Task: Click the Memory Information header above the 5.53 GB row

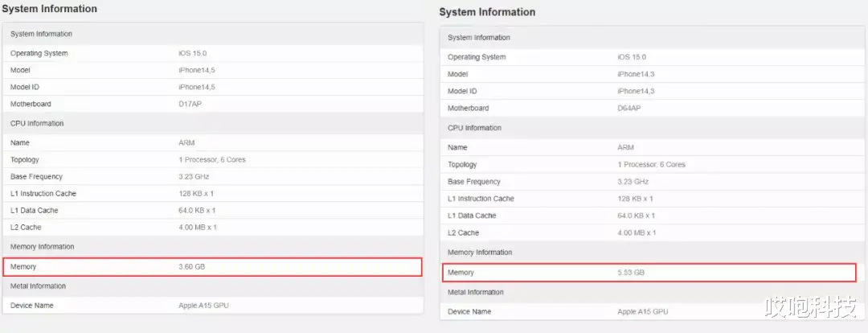Action: click(x=481, y=253)
